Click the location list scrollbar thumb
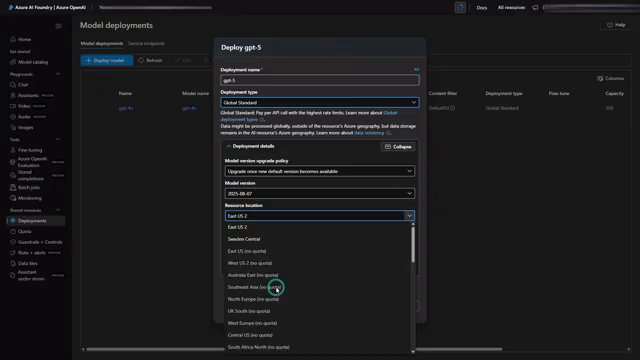Image resolution: width=640 pixels, height=360 pixels. pos(413,244)
